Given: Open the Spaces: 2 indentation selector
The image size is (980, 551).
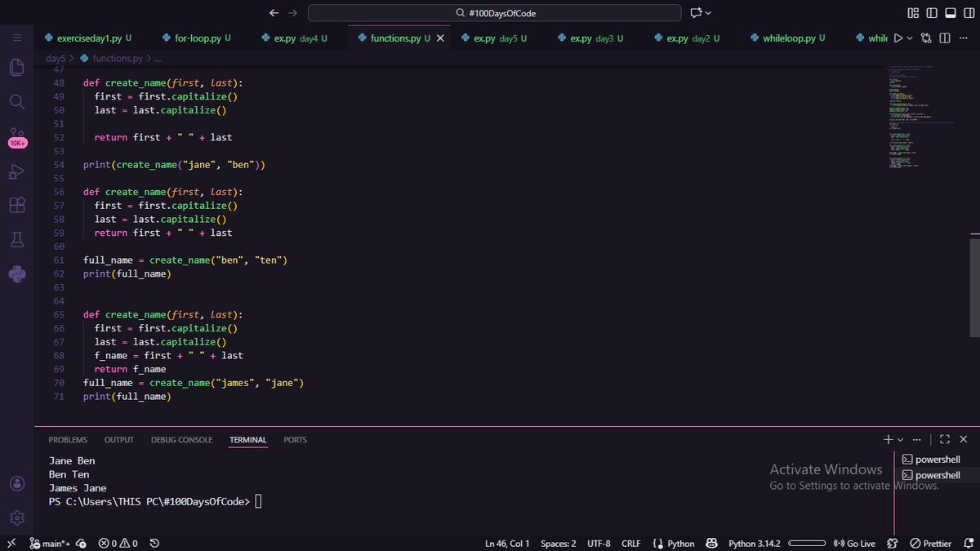Looking at the screenshot, I should [x=558, y=543].
